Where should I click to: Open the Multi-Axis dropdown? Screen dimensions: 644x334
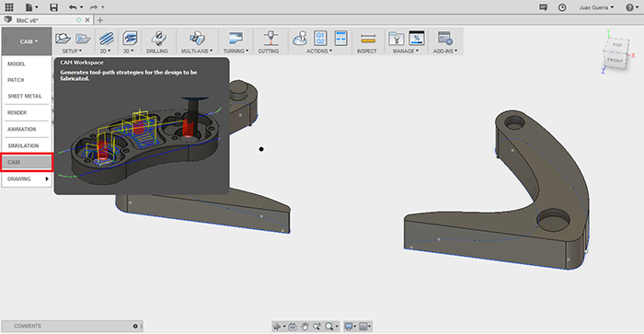[197, 51]
